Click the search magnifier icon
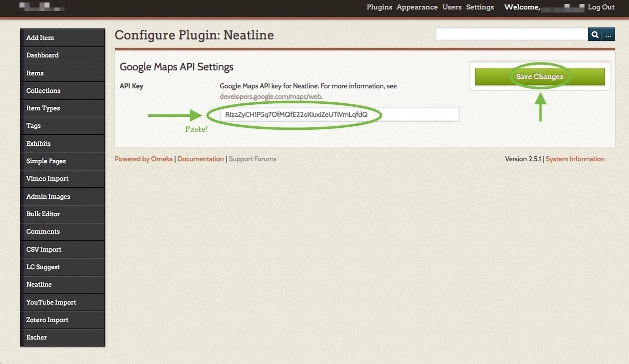Viewport: 629px width, 364px height. coord(595,34)
